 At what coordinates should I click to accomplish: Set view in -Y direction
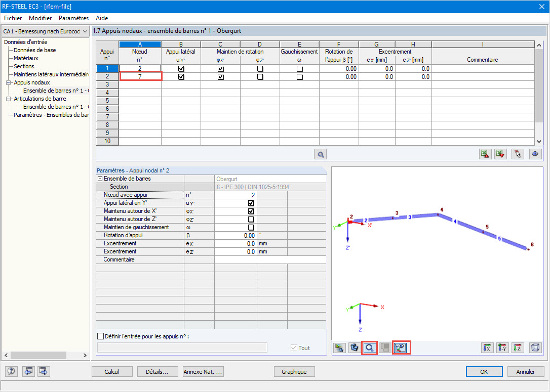click(x=502, y=348)
